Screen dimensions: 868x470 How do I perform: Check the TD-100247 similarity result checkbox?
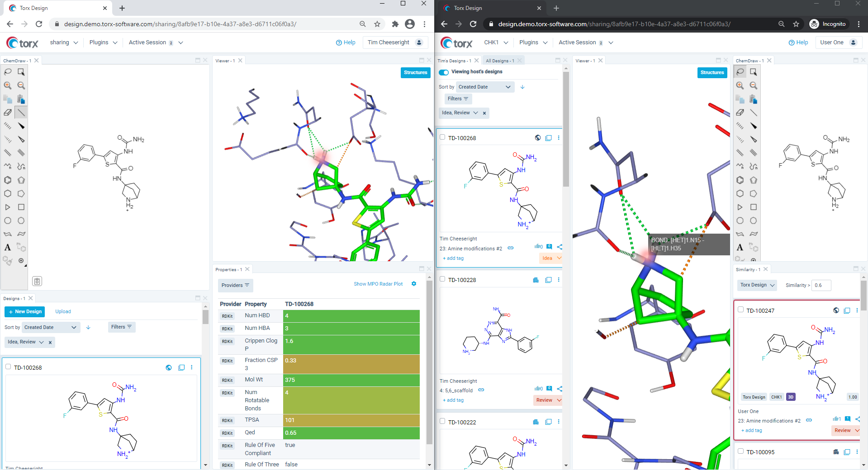tap(740, 310)
